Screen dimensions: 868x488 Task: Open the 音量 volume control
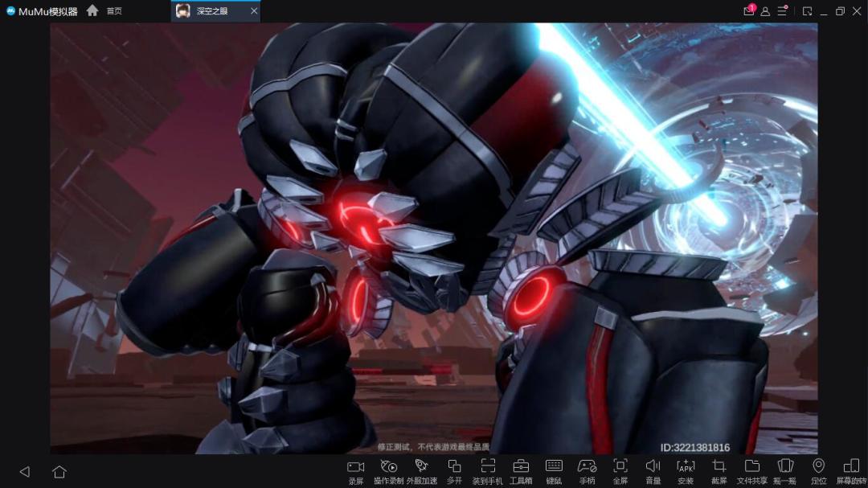pos(653,471)
